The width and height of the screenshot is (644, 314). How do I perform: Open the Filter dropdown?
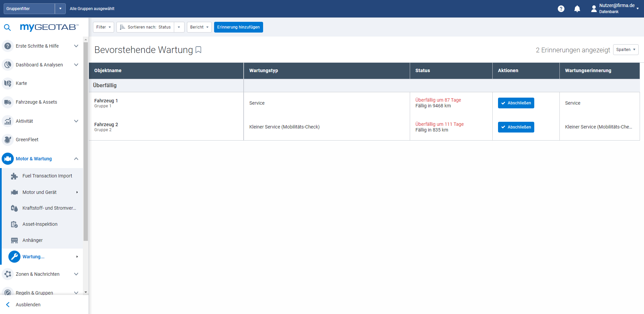tap(103, 27)
